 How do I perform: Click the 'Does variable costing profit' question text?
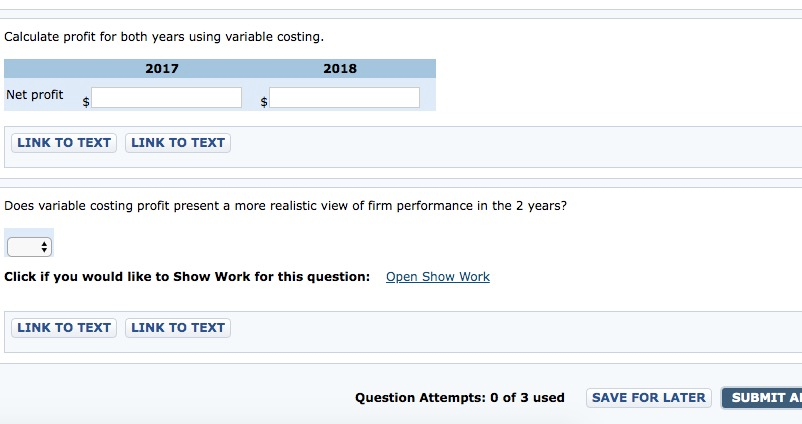[x=286, y=206]
